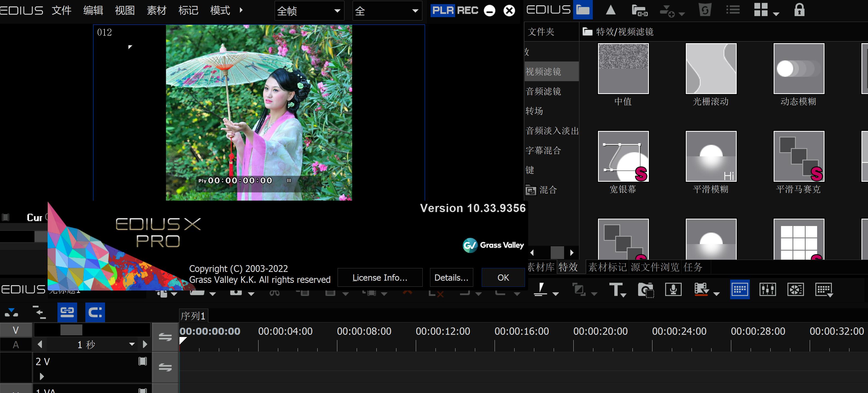
Task: Click the folder icon in the effects panel toolbar
Action: (x=583, y=10)
